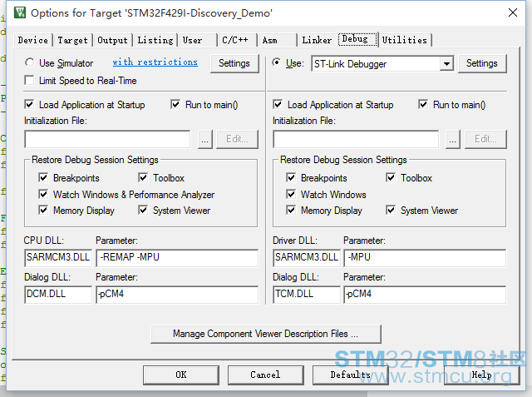Open the 'with restrictions' link
The width and height of the screenshot is (532, 397).
(155, 62)
